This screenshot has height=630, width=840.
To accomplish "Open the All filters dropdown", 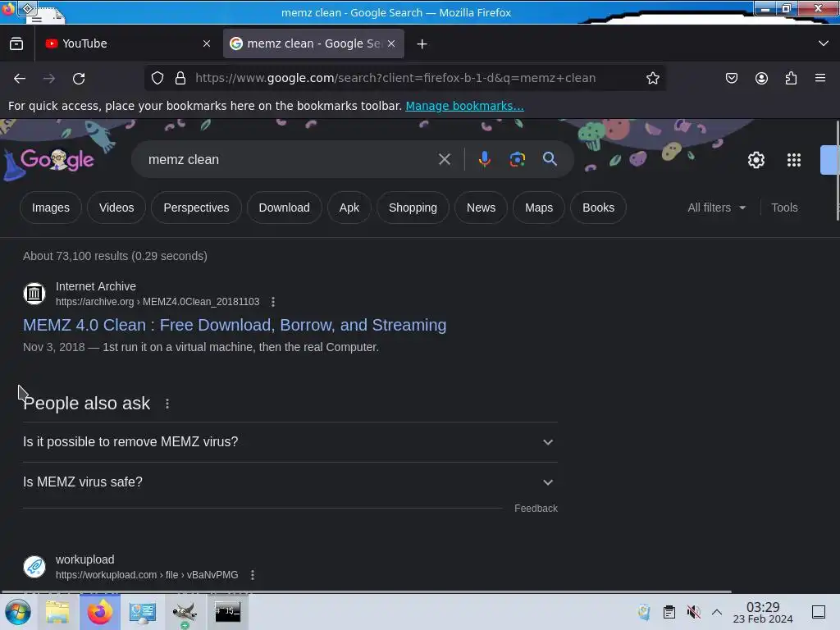I will tap(716, 208).
